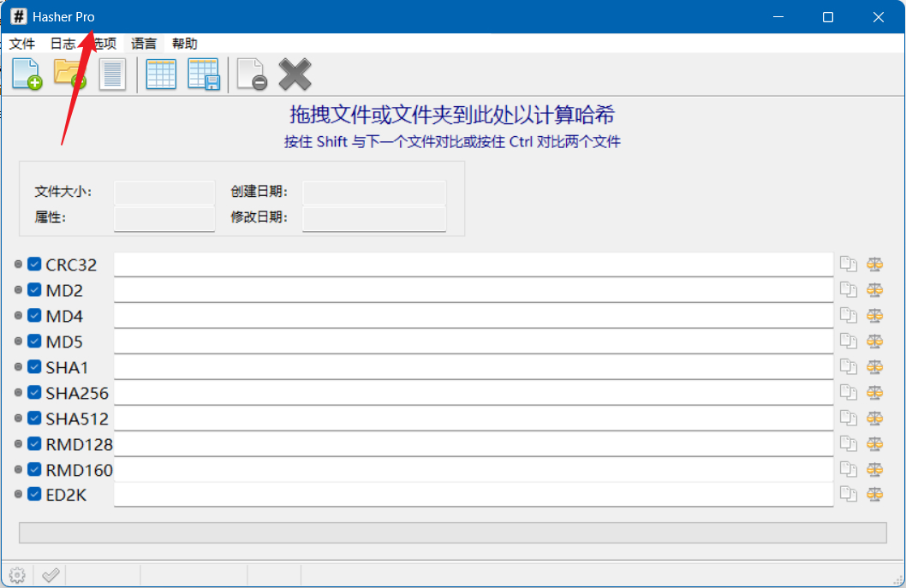906x588 pixels.
Task: Click the SHA256 hash output field
Action: [x=474, y=392]
